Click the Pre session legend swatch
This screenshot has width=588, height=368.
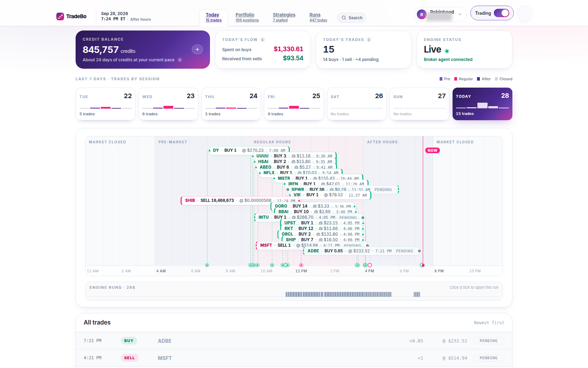click(441, 79)
